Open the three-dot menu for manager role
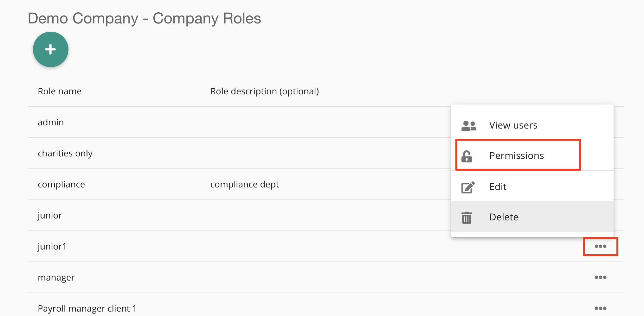Image resolution: width=644 pixels, height=316 pixels. coord(600,277)
